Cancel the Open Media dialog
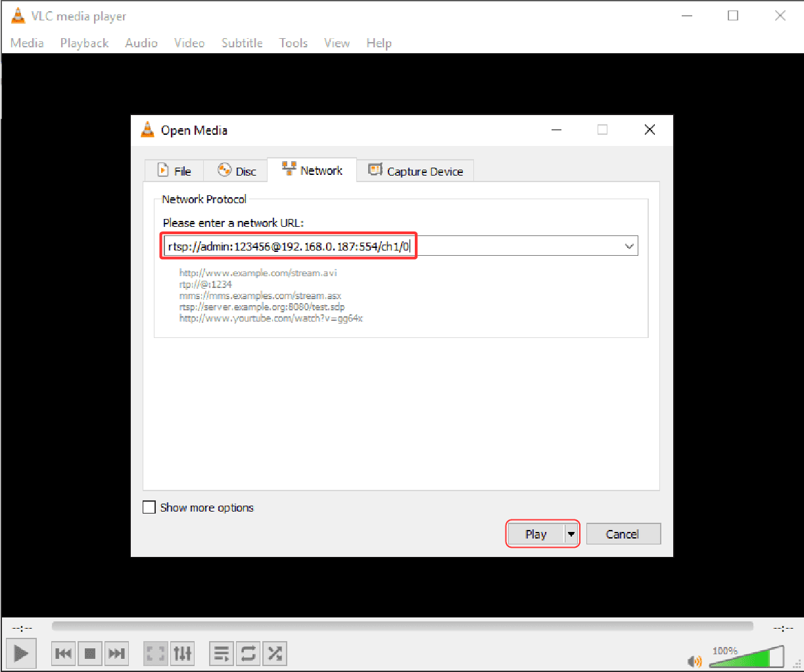Viewport: 804px width, 672px height. click(623, 534)
